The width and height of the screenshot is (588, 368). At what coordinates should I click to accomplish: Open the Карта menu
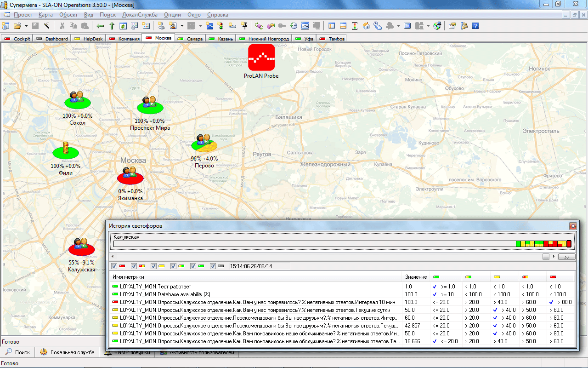click(x=45, y=15)
